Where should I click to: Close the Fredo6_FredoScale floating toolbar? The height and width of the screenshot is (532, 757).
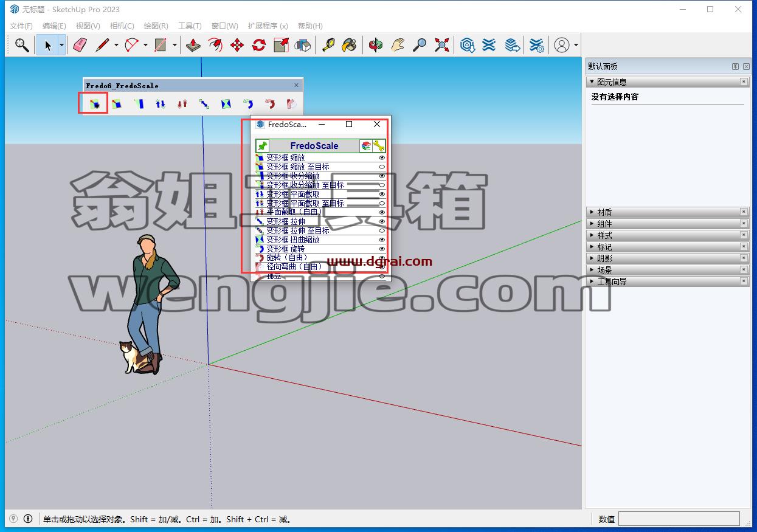297,86
